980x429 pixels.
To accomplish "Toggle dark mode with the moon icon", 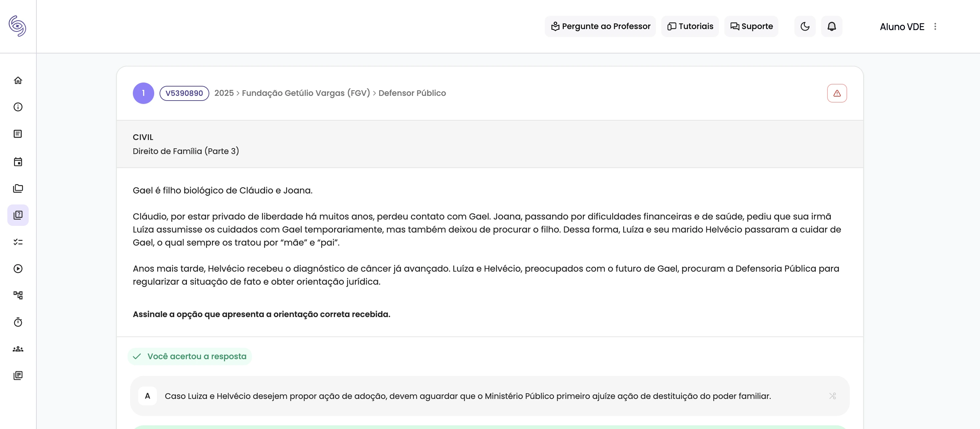I will (805, 26).
